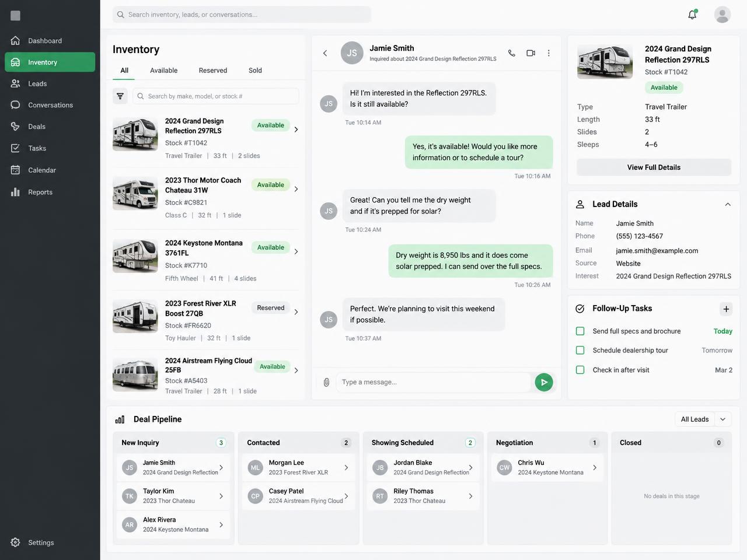Click View Full Details button
Screen dimensions: 747x560
tap(654, 167)
